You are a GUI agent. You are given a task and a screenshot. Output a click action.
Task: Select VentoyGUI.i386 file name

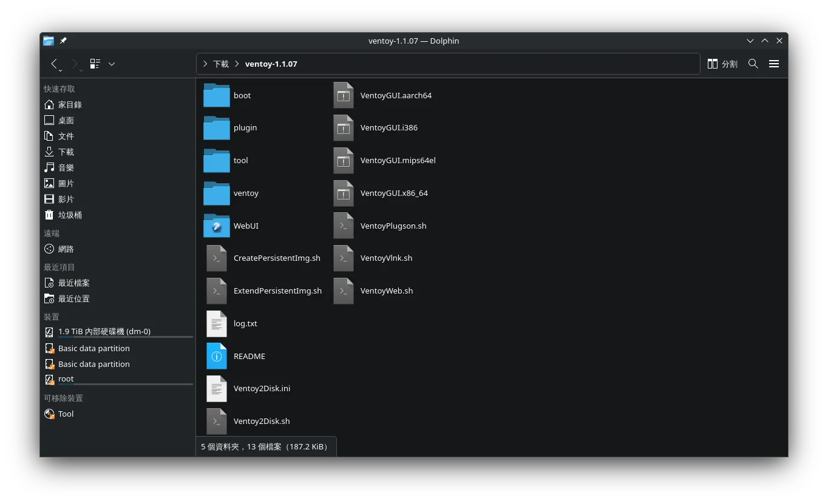pyautogui.click(x=389, y=128)
